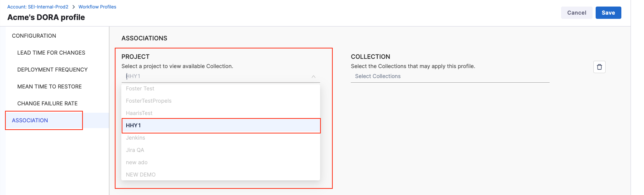Choose Jenkins in project dropdown
The width and height of the screenshot is (644, 195).
(135, 138)
